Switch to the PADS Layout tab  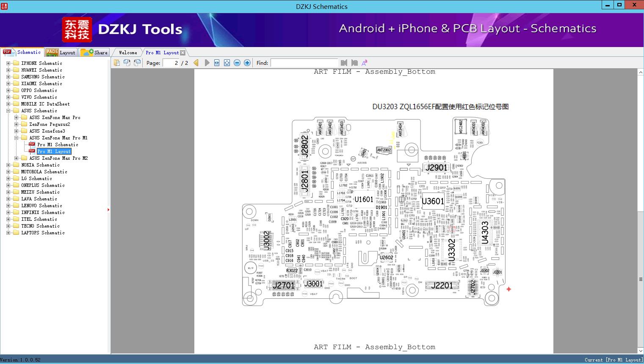[x=61, y=53]
